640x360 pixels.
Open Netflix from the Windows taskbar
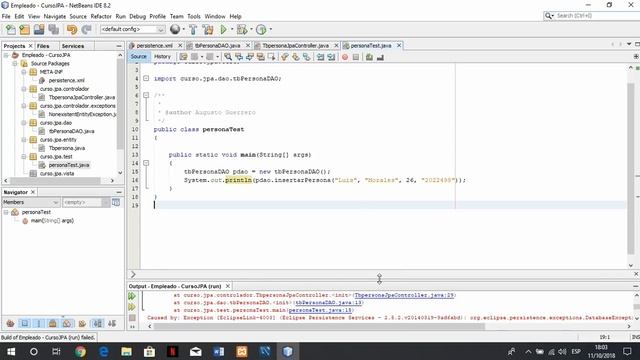(x=172, y=351)
